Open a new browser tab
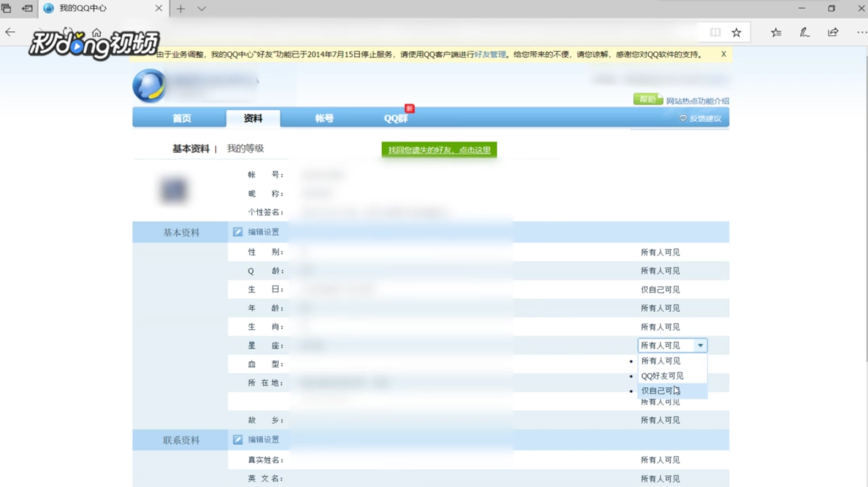 pyautogui.click(x=181, y=9)
